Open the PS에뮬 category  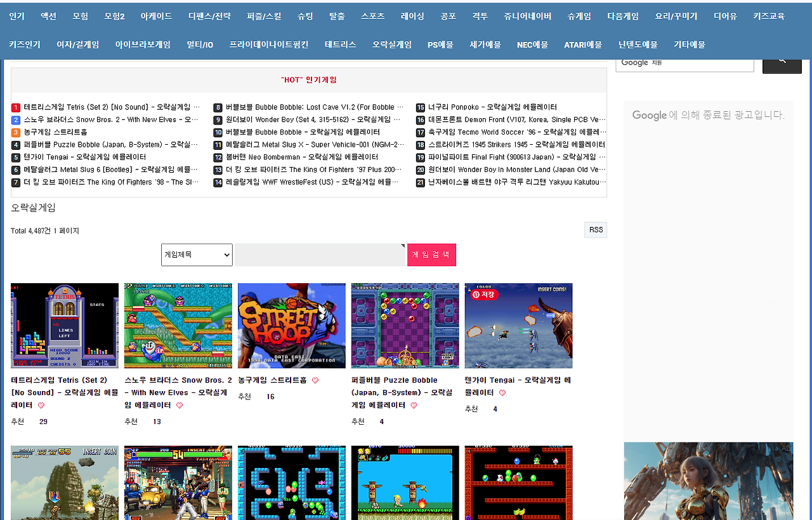point(440,44)
